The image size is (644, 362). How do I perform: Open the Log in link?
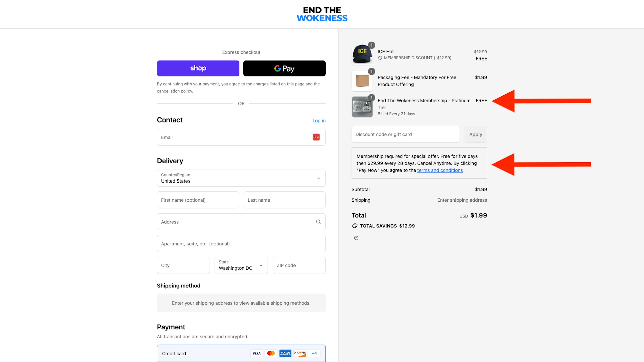click(319, 121)
